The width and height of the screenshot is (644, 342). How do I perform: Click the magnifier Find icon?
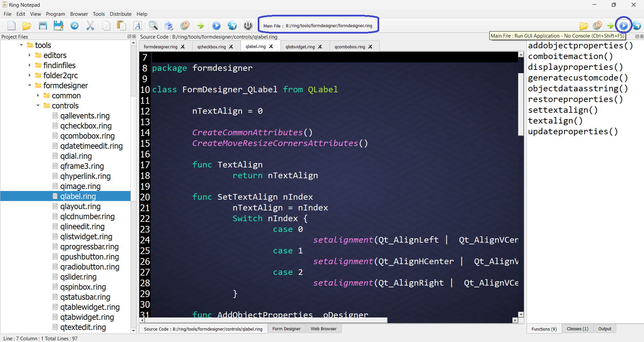tap(153, 26)
